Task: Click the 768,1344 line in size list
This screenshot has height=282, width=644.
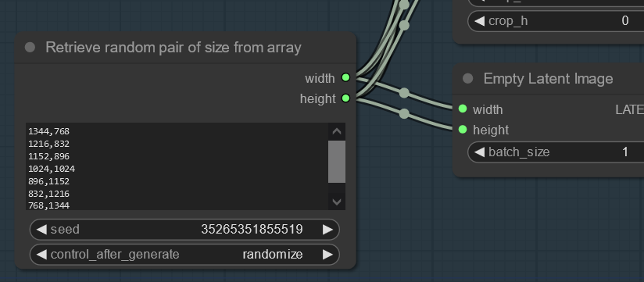Action: pyautogui.click(x=49, y=205)
